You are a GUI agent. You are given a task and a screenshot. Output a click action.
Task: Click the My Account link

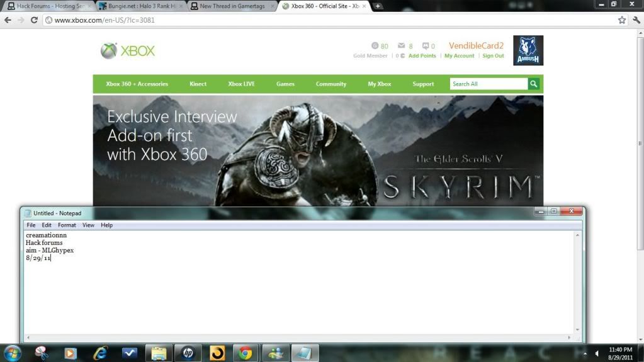pos(459,56)
